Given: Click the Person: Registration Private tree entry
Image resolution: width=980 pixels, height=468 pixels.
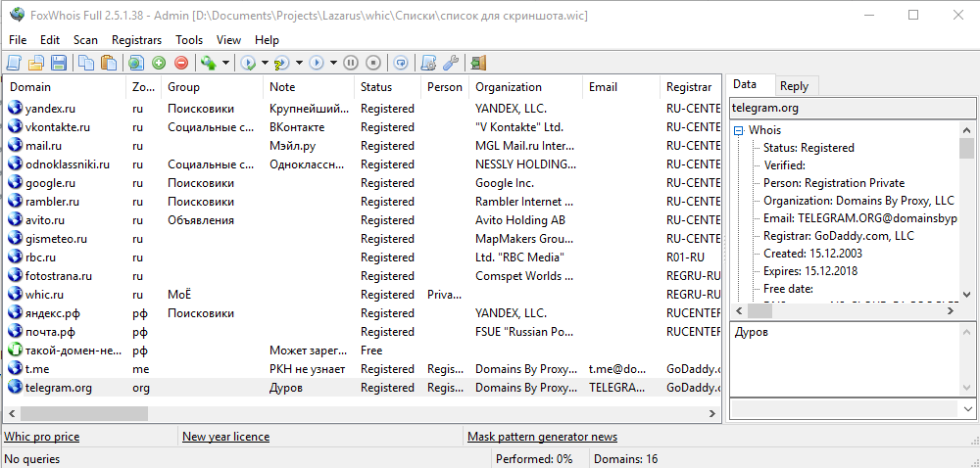Looking at the screenshot, I should pyautogui.click(x=834, y=183).
